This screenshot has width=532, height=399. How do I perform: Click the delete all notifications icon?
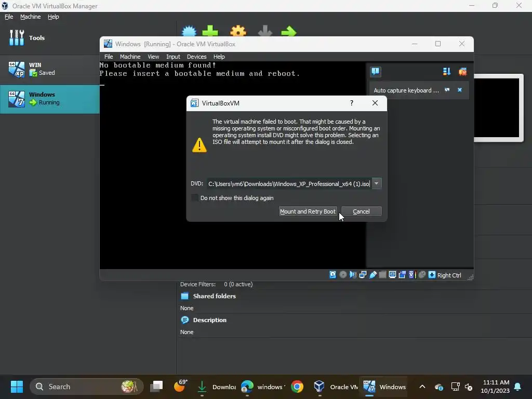[x=463, y=72]
